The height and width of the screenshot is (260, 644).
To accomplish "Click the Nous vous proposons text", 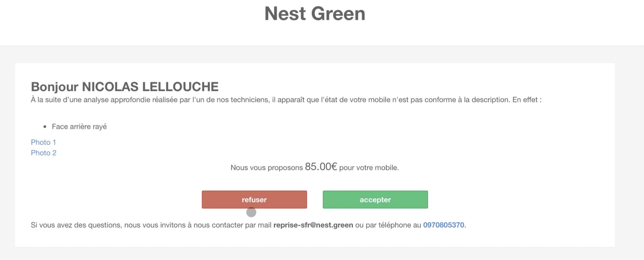I will (x=266, y=168).
